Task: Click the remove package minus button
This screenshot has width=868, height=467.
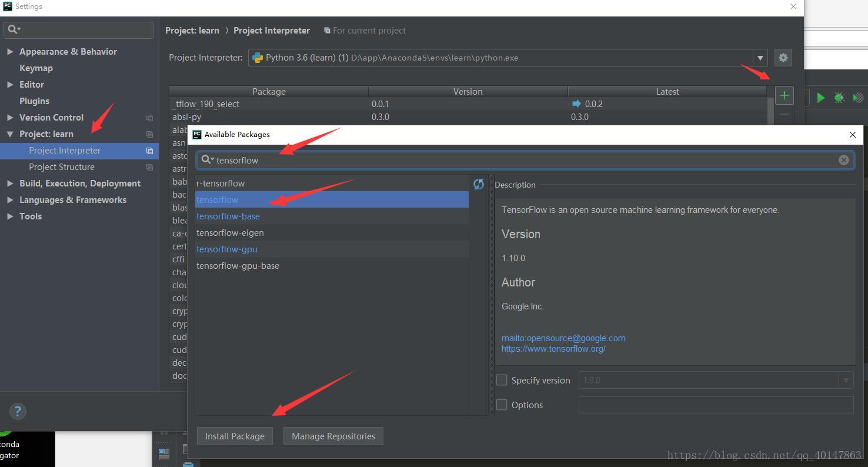Action: [x=784, y=114]
